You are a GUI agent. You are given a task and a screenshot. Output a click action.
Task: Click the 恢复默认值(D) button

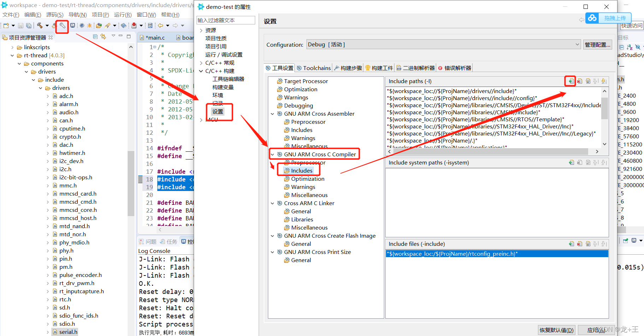click(557, 330)
